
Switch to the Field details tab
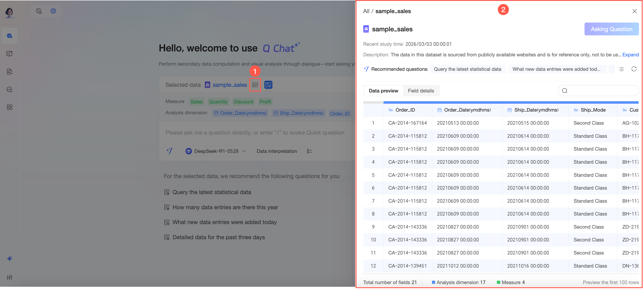tap(421, 91)
